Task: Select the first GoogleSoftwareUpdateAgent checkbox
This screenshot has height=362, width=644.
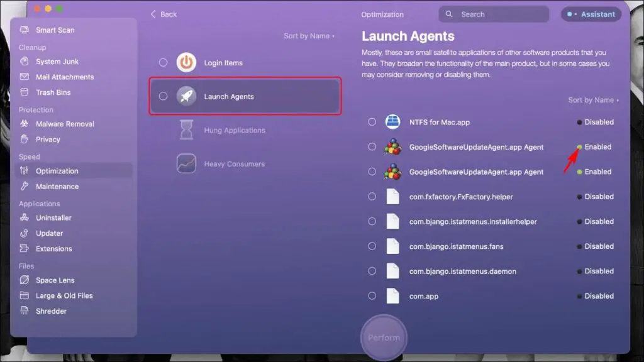Action: click(x=372, y=147)
